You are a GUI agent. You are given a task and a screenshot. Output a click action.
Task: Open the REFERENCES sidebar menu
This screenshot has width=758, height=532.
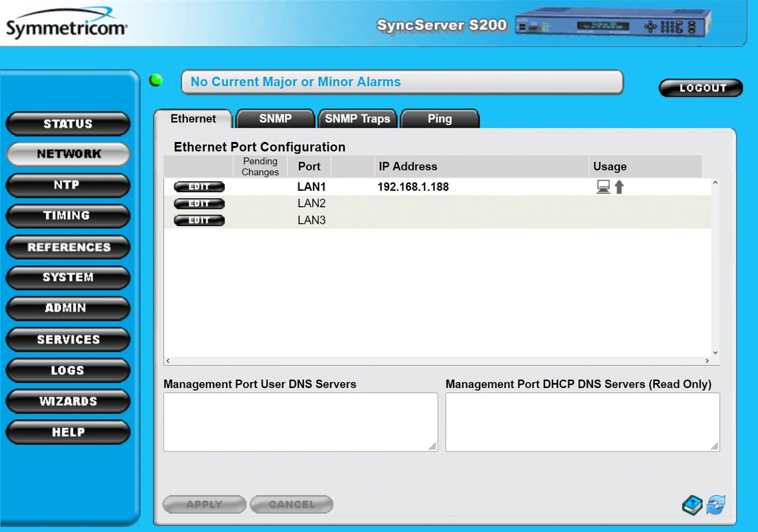[68, 247]
